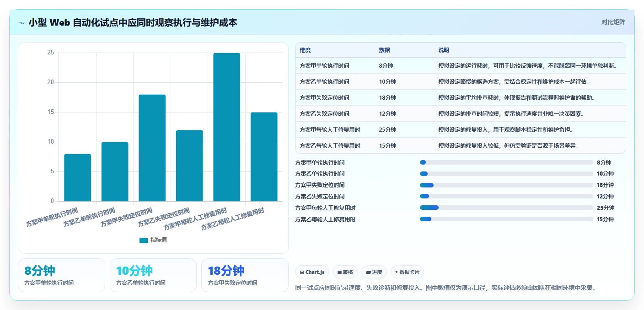Screen dimensions: 644x310
Task: Select table cell 方案甲每轮人工修复用时
Action: (330, 130)
